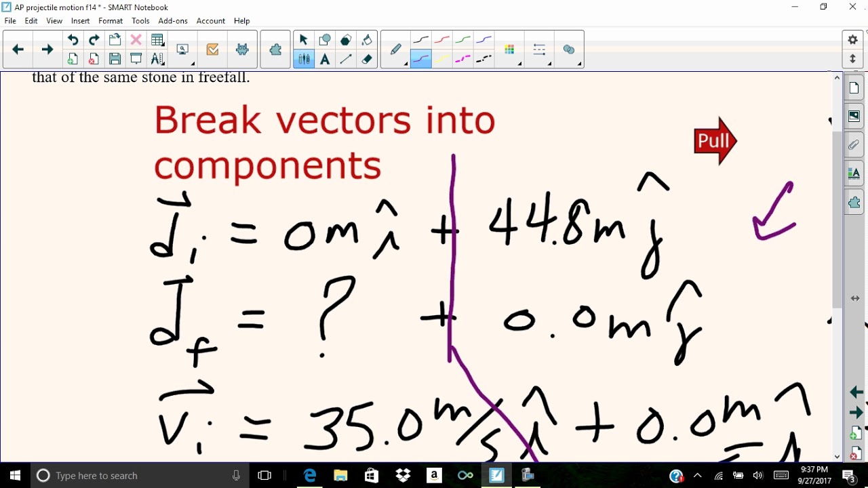This screenshot has height=488, width=868.
Task: Select the Text tool
Action: pos(325,59)
